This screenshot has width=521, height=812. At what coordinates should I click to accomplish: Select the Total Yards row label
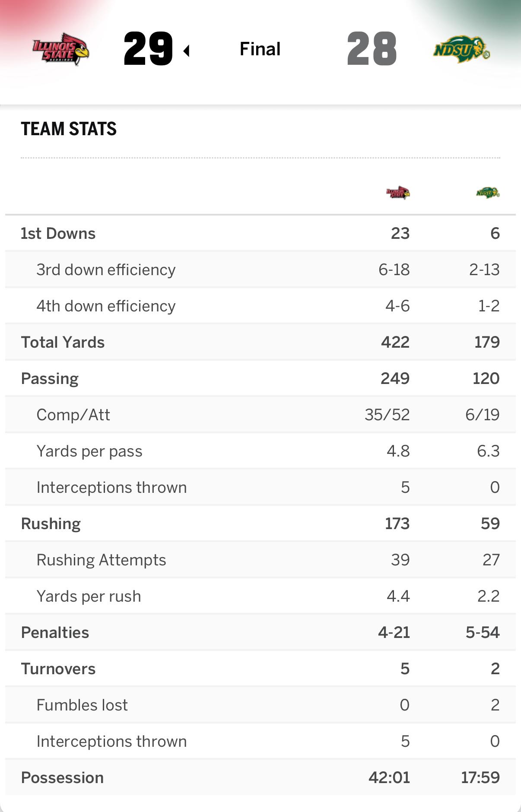pyautogui.click(x=63, y=342)
